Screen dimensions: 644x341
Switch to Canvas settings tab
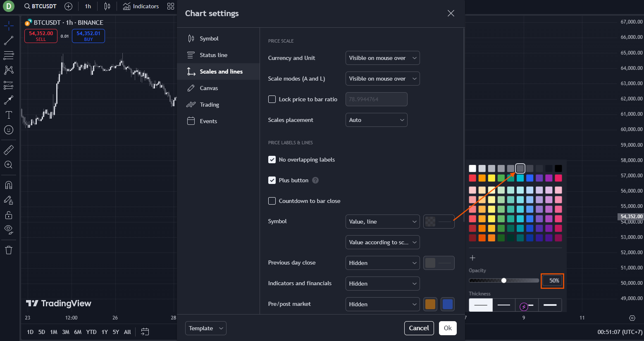pyautogui.click(x=218, y=88)
